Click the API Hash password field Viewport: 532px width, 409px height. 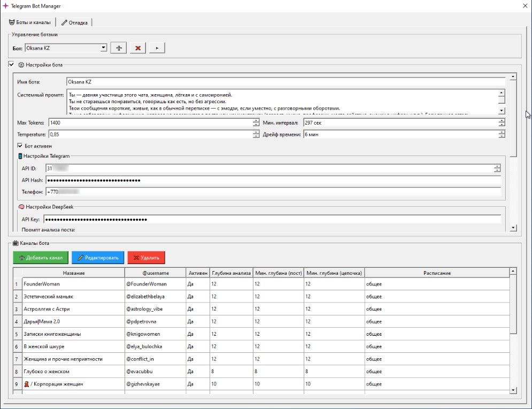[x=273, y=180]
